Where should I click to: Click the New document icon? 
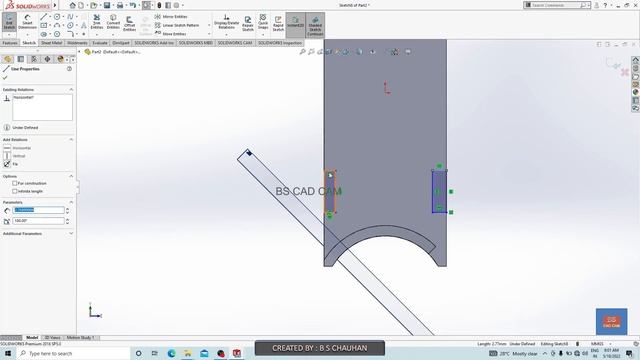pyautogui.click(x=81, y=5)
